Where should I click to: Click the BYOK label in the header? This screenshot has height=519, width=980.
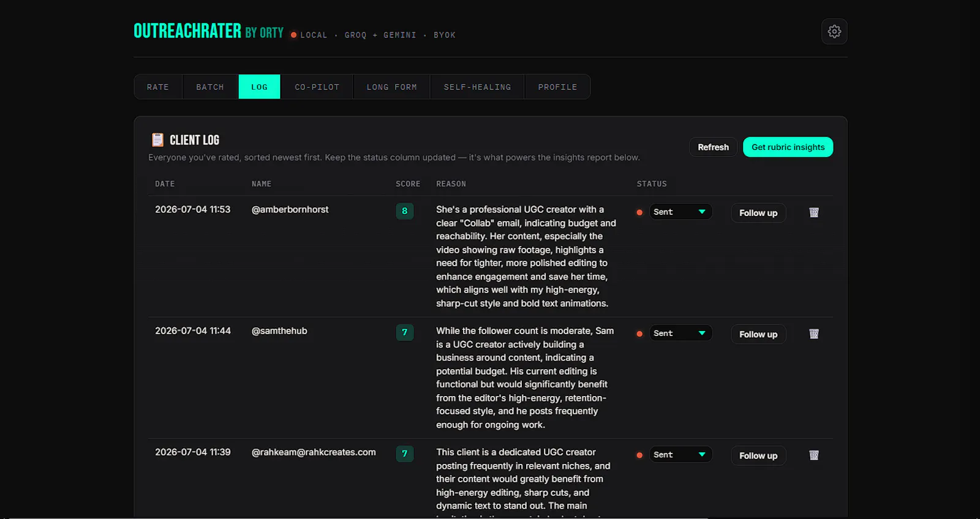(x=445, y=35)
